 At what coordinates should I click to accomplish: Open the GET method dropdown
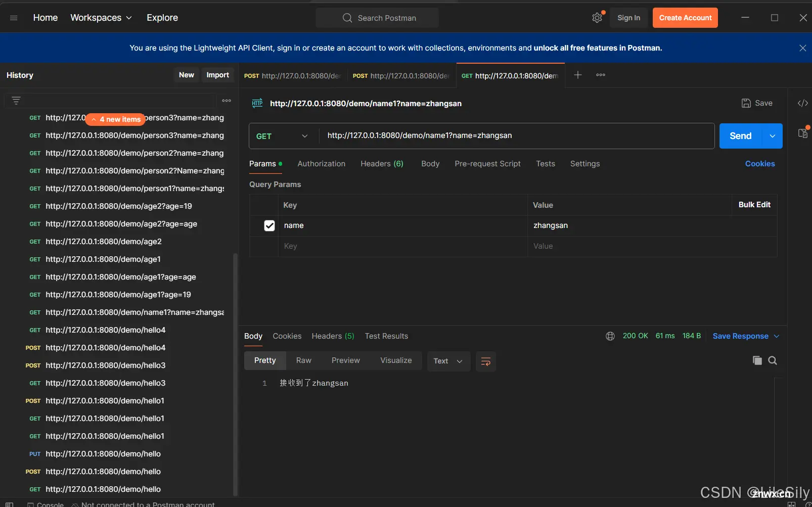point(282,136)
